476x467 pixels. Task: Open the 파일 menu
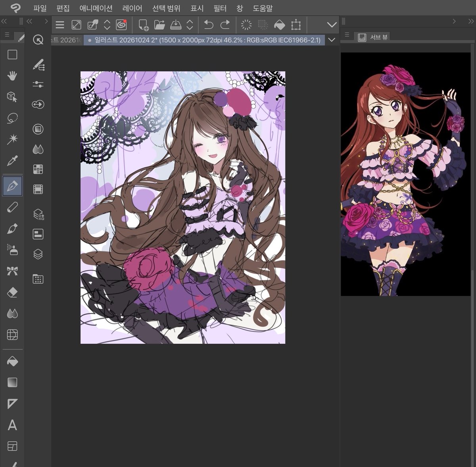tap(40, 8)
